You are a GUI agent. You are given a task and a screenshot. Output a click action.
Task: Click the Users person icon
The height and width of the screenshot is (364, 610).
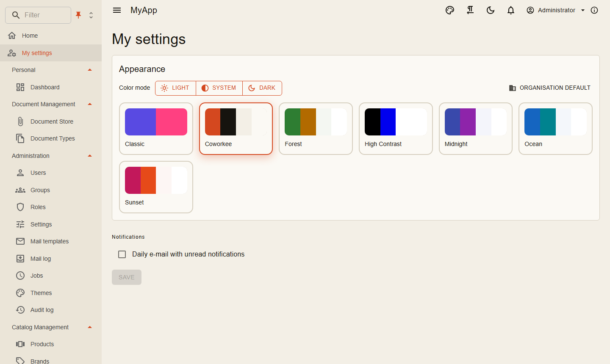point(20,173)
